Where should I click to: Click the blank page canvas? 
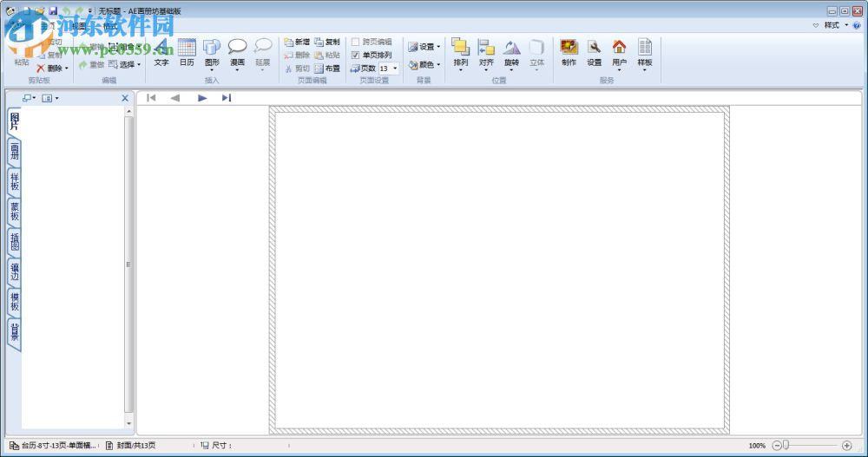pos(499,270)
